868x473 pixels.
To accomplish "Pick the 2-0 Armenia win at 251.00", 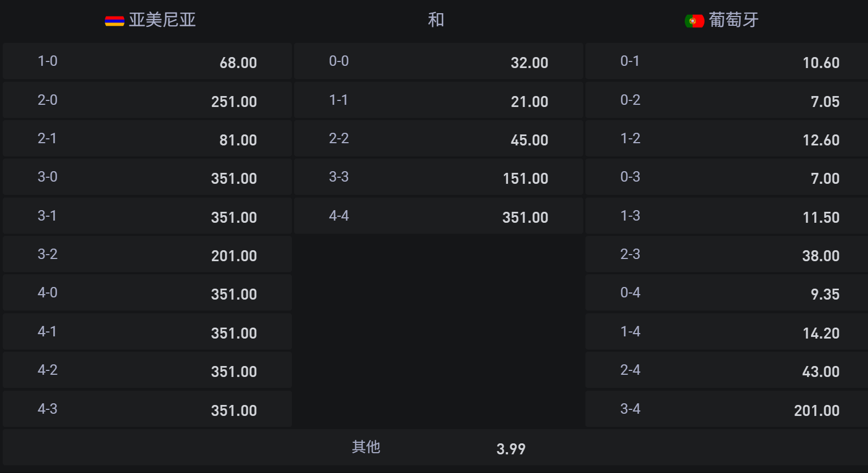I will [x=147, y=100].
